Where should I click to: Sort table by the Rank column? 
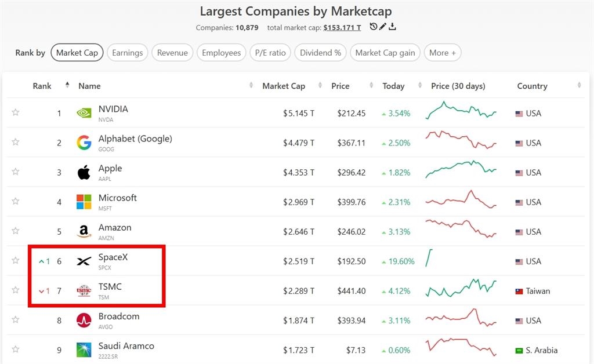pos(42,86)
